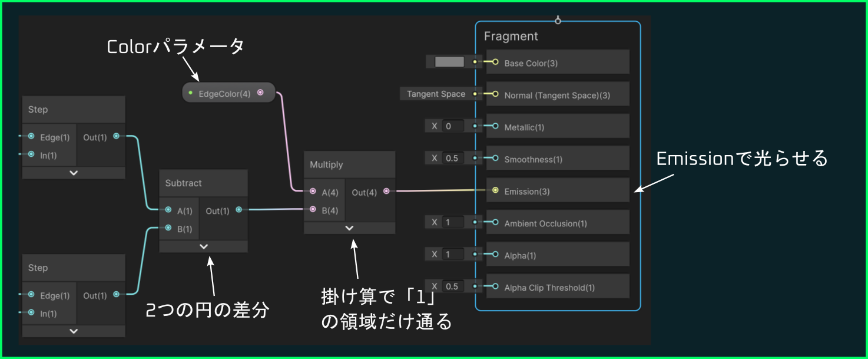
Task: Select the Multiply node title
Action: click(326, 164)
